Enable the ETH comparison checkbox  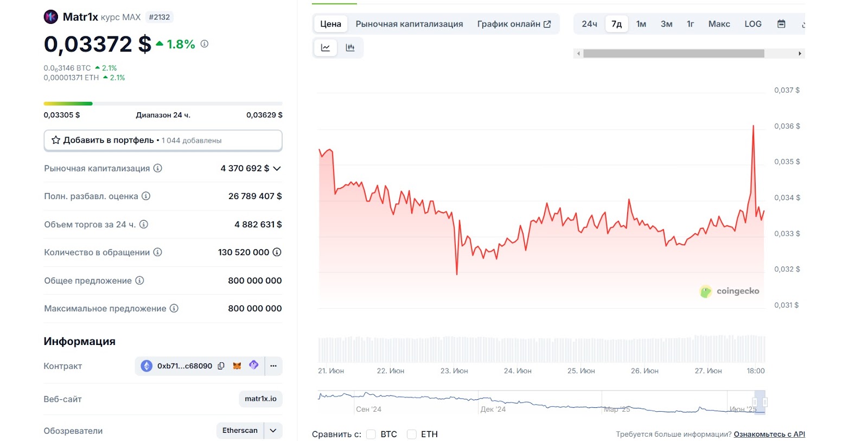(x=412, y=434)
